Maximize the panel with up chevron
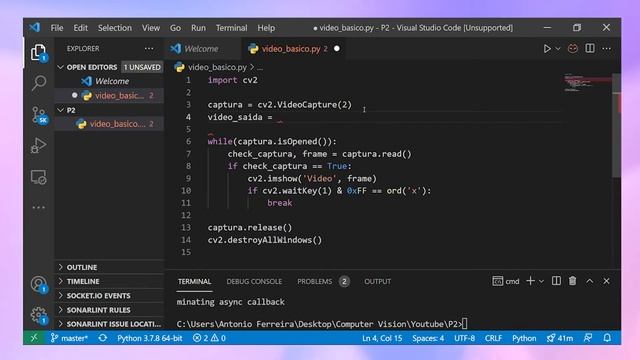 click(x=590, y=281)
